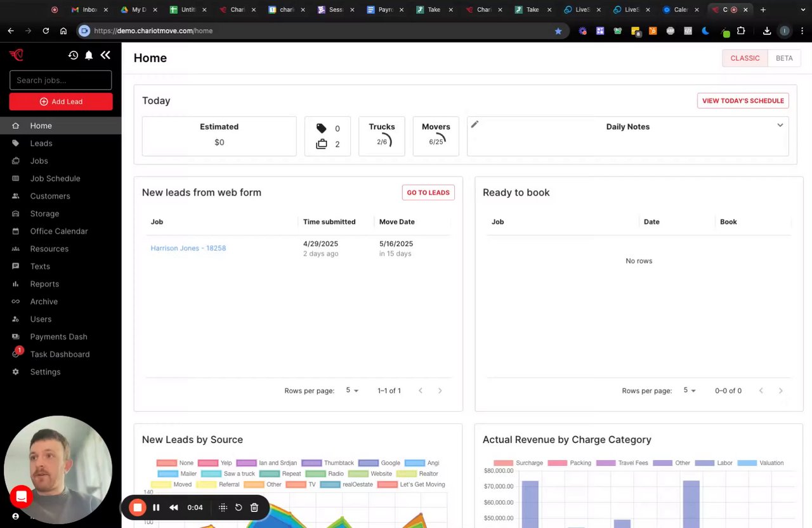Expand the Daily Notes chevron

pos(780,125)
